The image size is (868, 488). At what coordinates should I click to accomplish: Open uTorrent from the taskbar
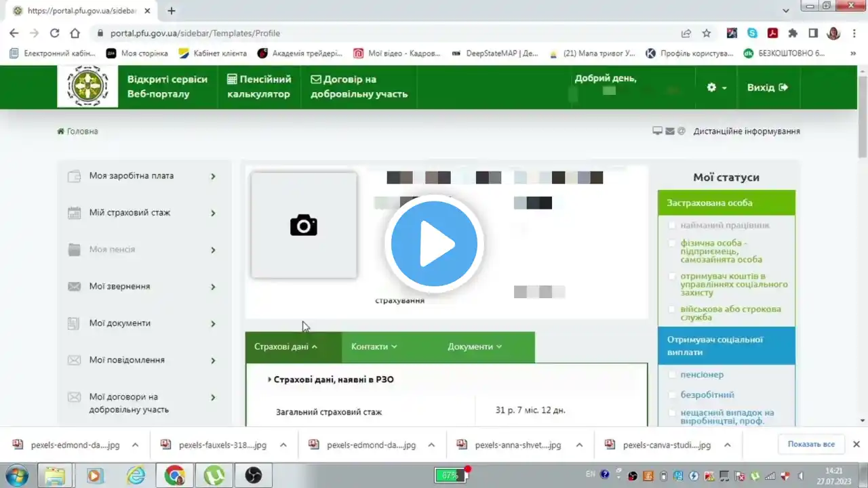pos(214,476)
